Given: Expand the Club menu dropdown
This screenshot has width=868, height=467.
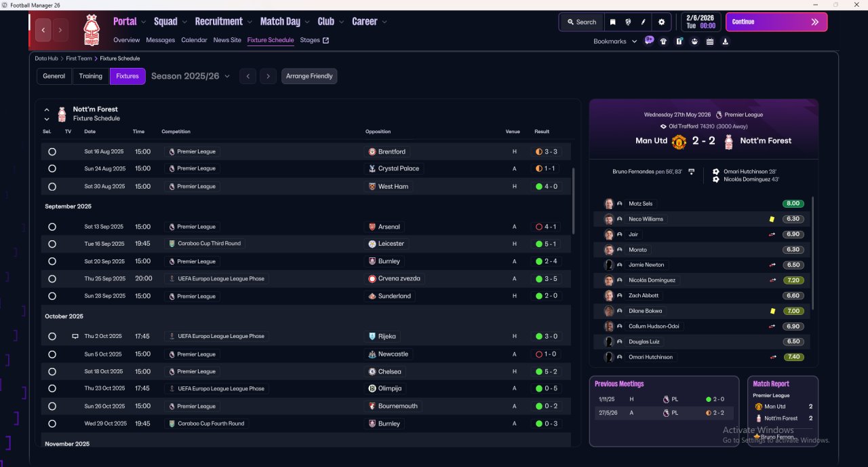Looking at the screenshot, I should tap(342, 22).
